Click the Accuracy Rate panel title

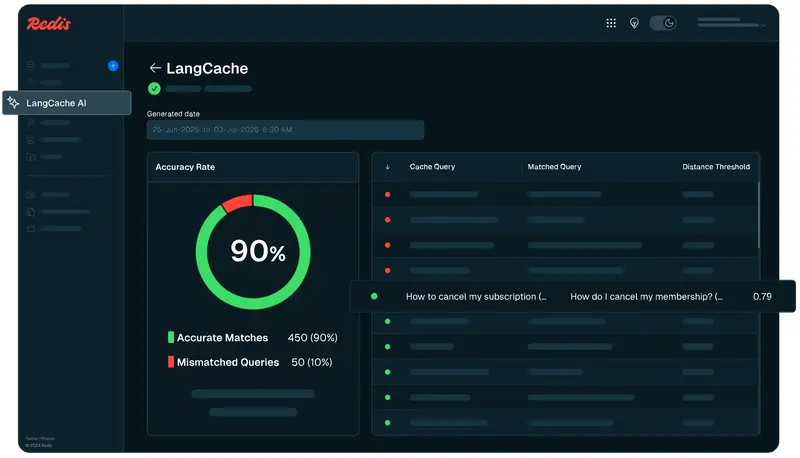pos(185,167)
